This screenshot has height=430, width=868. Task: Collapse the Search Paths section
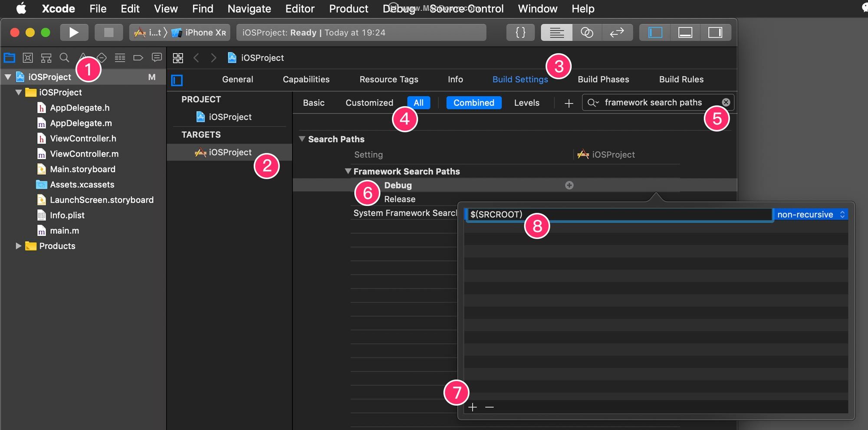(x=302, y=139)
